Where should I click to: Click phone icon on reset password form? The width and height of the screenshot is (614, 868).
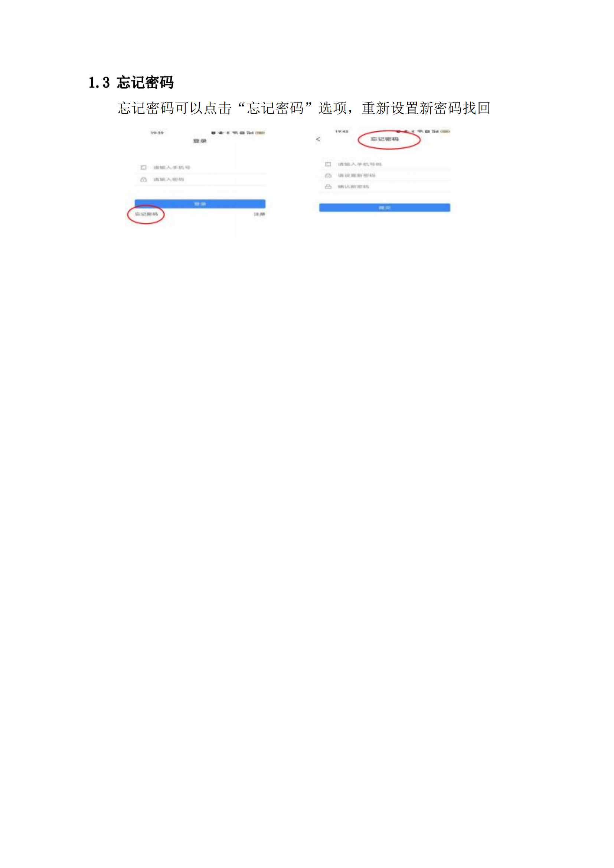point(328,164)
